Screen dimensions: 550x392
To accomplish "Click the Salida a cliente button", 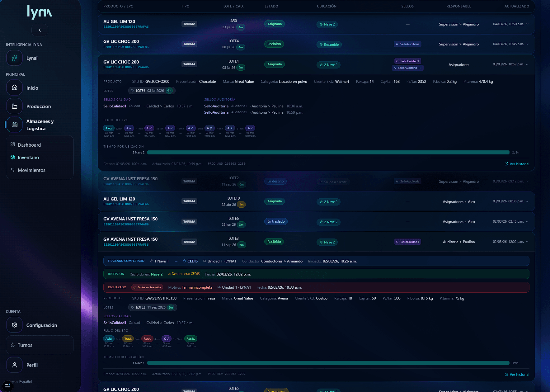I will point(333,182).
